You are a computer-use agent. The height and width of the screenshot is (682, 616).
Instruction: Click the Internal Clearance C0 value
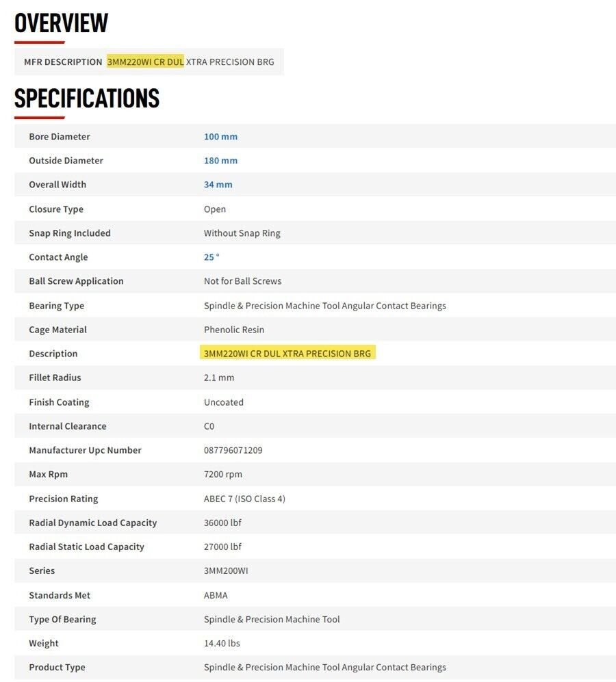(209, 426)
